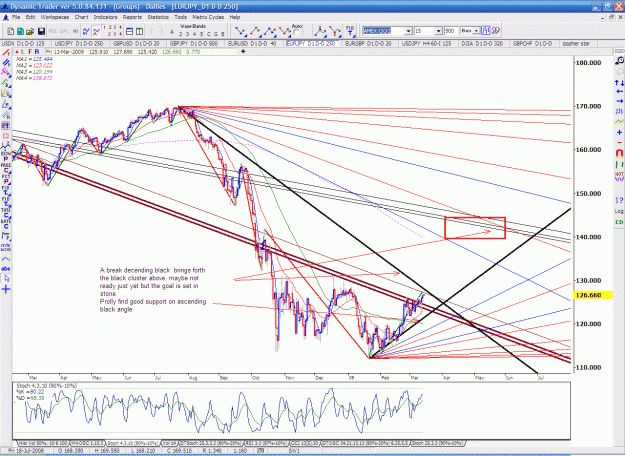Image resolution: width=625 pixels, height=456 pixels.
Task: Select the FIB T toolbar icon
Action: click(x=350, y=31)
